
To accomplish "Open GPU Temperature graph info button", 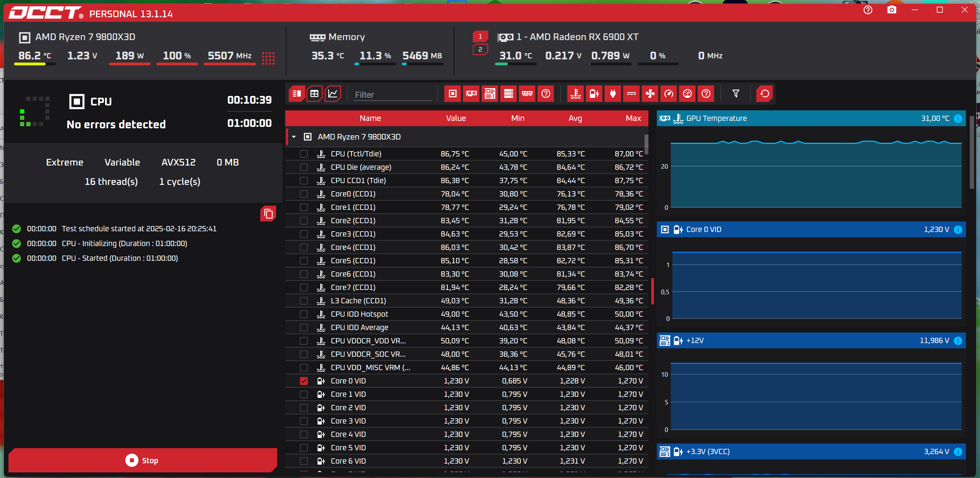I will click(x=958, y=118).
